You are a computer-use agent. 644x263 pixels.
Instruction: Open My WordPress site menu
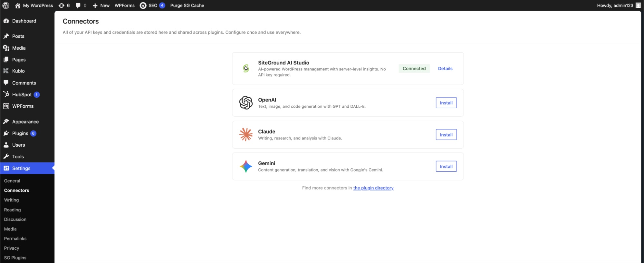click(x=38, y=5)
